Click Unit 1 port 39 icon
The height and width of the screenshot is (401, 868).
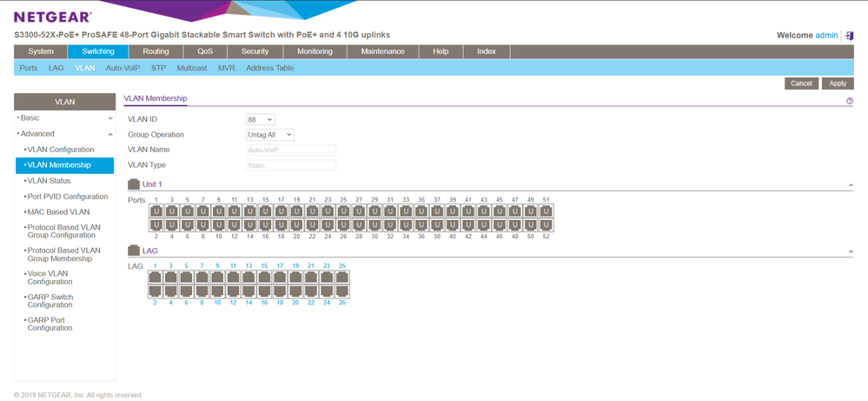click(454, 211)
